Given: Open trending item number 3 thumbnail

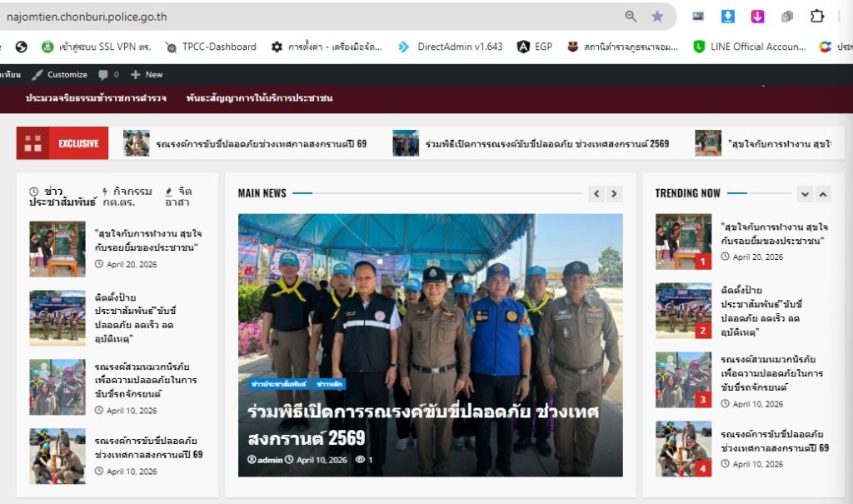Looking at the screenshot, I should [x=683, y=379].
